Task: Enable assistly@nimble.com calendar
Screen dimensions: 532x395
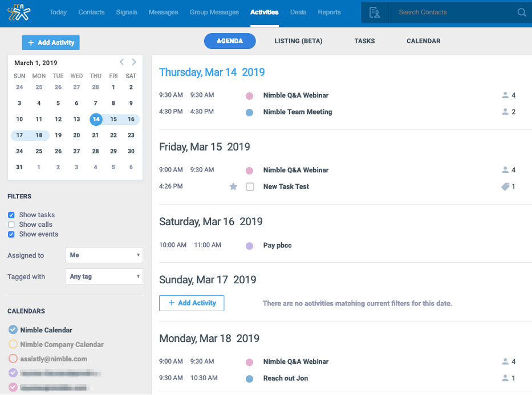Action: click(x=13, y=359)
